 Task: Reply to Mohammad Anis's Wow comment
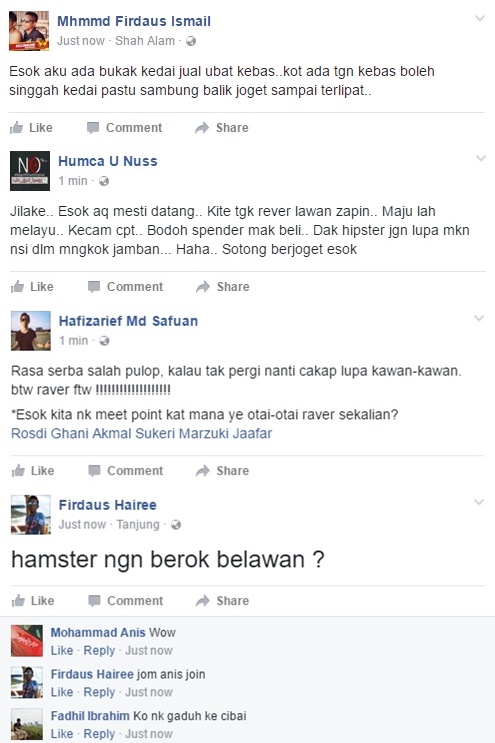(99, 651)
